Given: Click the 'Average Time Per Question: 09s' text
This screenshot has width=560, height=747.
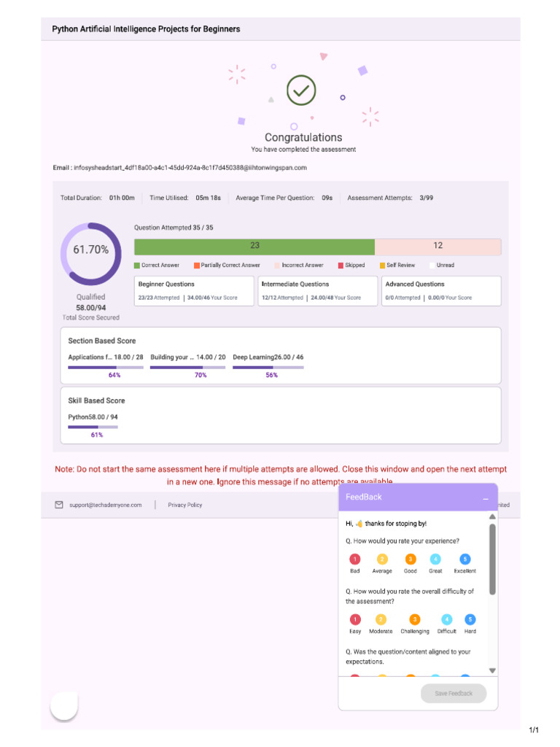Looking at the screenshot, I should [x=284, y=198].
